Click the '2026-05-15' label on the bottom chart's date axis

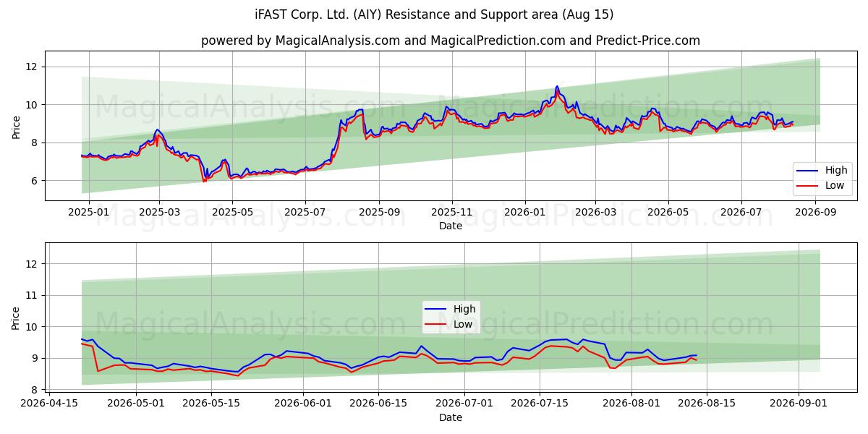tap(211, 404)
